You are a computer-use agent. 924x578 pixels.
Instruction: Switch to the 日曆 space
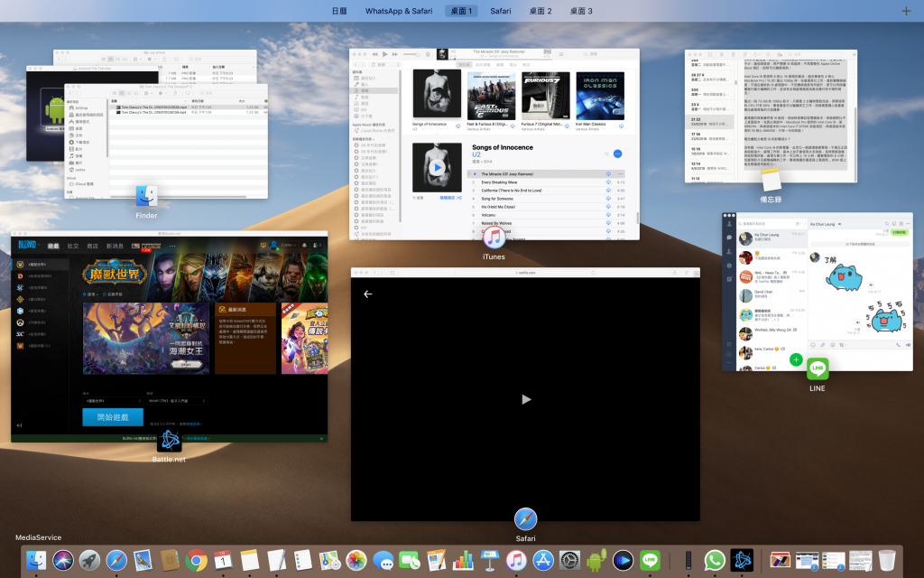point(339,11)
